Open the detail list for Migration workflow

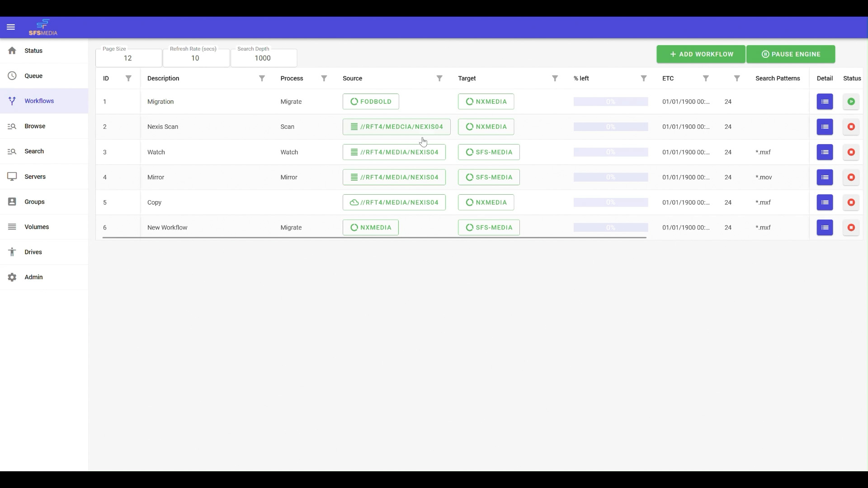[x=825, y=102]
